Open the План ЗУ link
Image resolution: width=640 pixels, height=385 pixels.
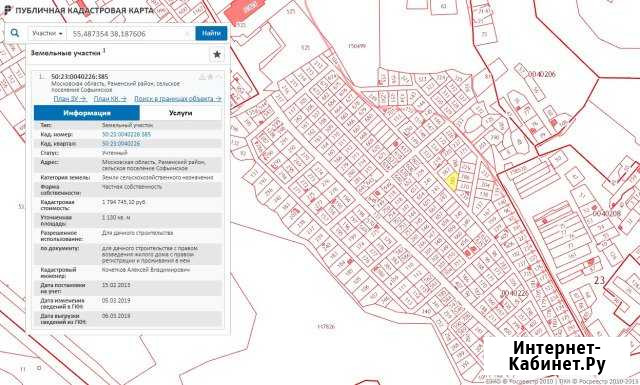point(70,99)
